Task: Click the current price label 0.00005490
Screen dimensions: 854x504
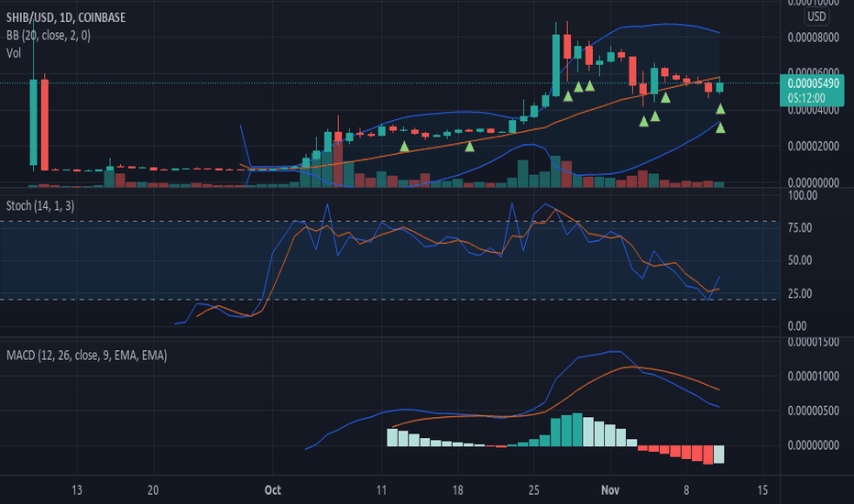Action: (813, 83)
